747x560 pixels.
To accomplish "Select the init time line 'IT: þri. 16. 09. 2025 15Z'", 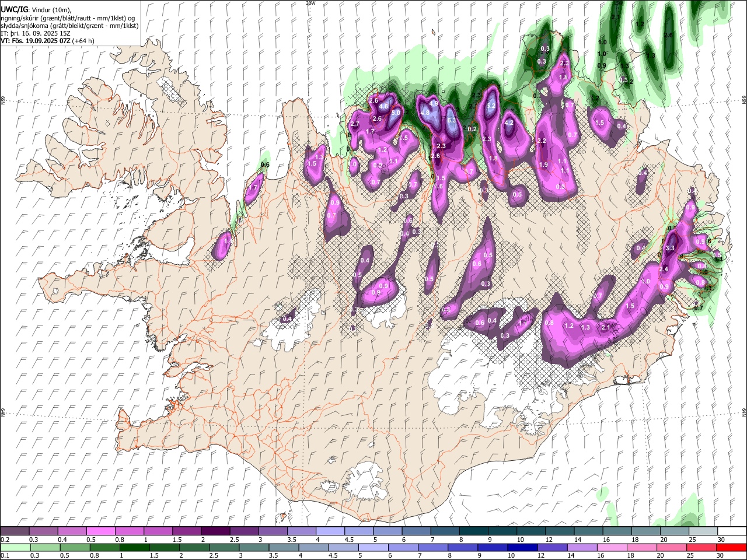I will click(36, 33).
